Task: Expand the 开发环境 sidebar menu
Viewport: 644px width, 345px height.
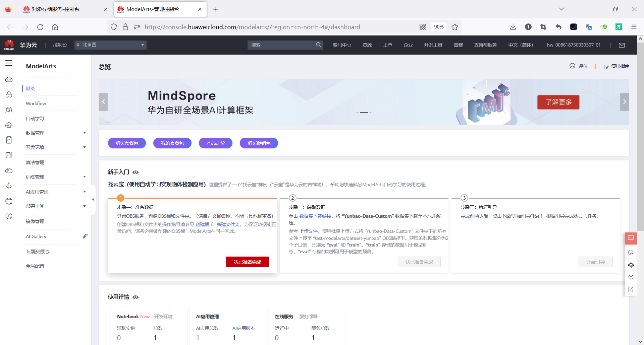Action: 85,147
